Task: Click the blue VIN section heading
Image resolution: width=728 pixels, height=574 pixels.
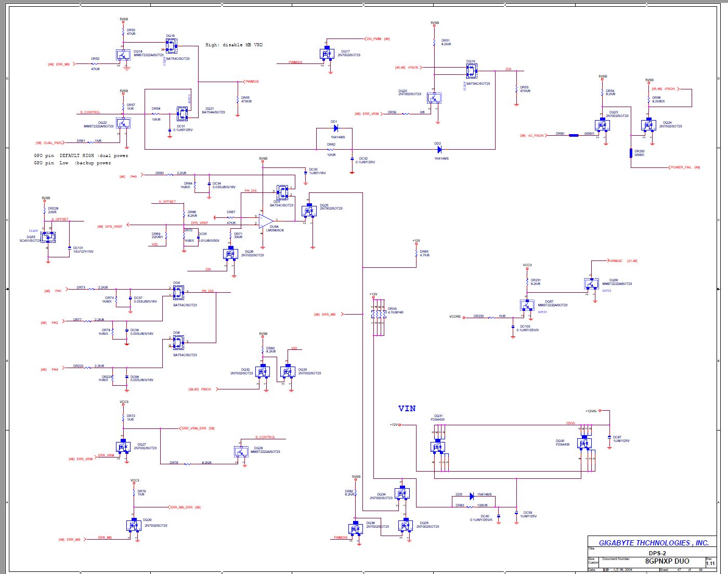Action: (407, 409)
